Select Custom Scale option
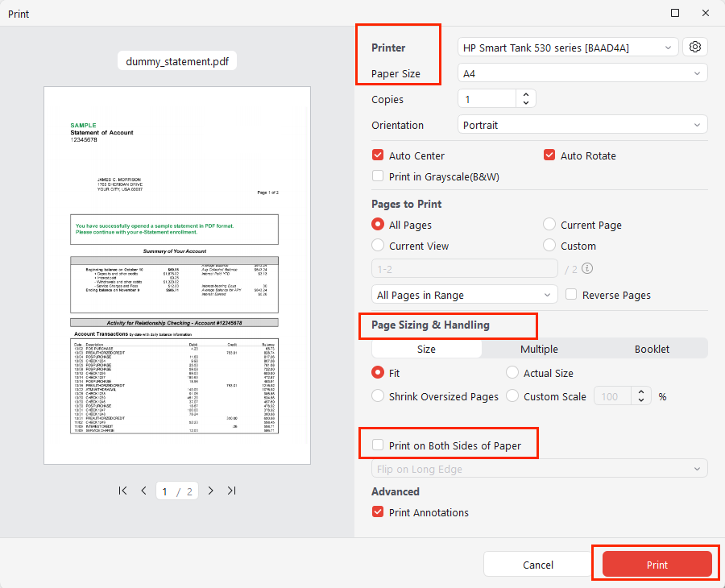This screenshot has height=588, width=725. (512, 395)
